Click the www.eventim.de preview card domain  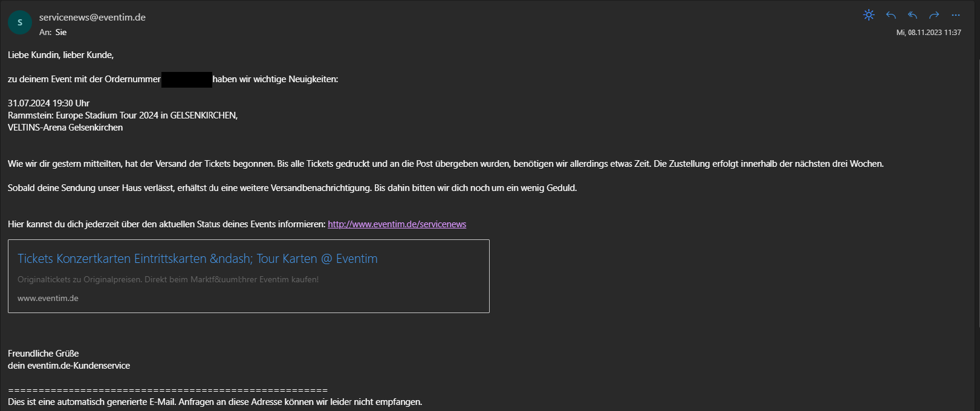click(x=48, y=298)
